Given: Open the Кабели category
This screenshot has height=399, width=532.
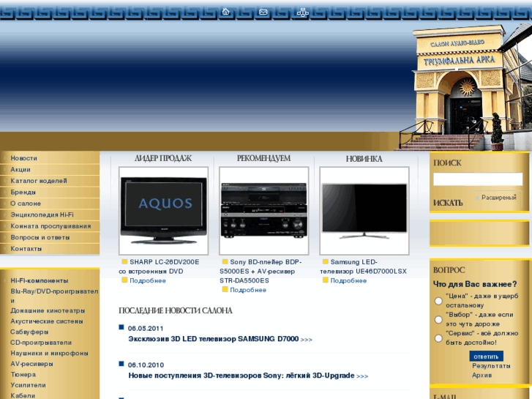Looking at the screenshot, I should [x=23, y=395].
